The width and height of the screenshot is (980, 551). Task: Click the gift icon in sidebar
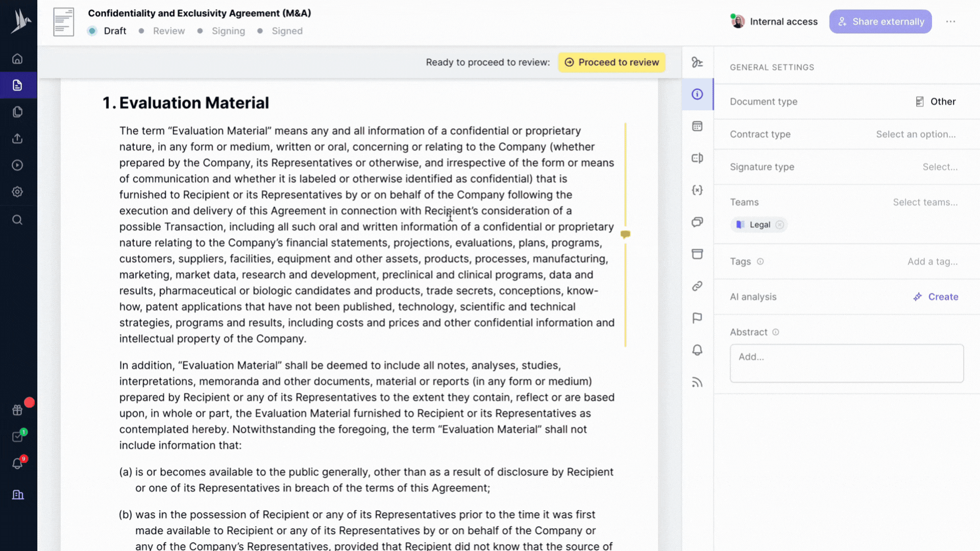17,410
